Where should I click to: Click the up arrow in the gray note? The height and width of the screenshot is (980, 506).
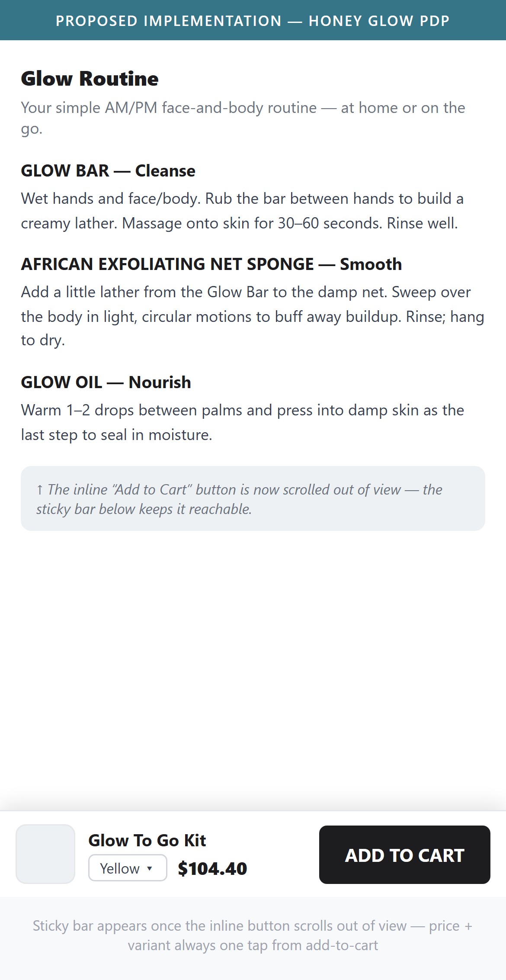[x=40, y=490]
